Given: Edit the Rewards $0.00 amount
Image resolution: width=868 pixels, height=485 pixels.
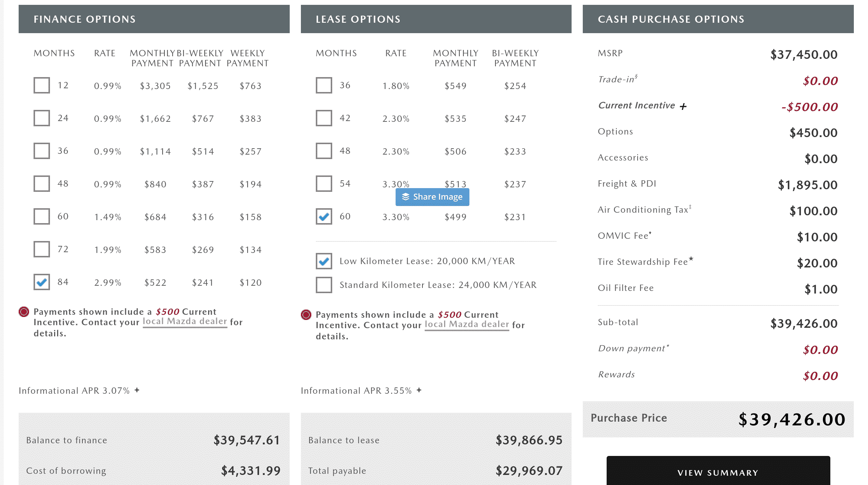Looking at the screenshot, I should pyautogui.click(x=820, y=376).
